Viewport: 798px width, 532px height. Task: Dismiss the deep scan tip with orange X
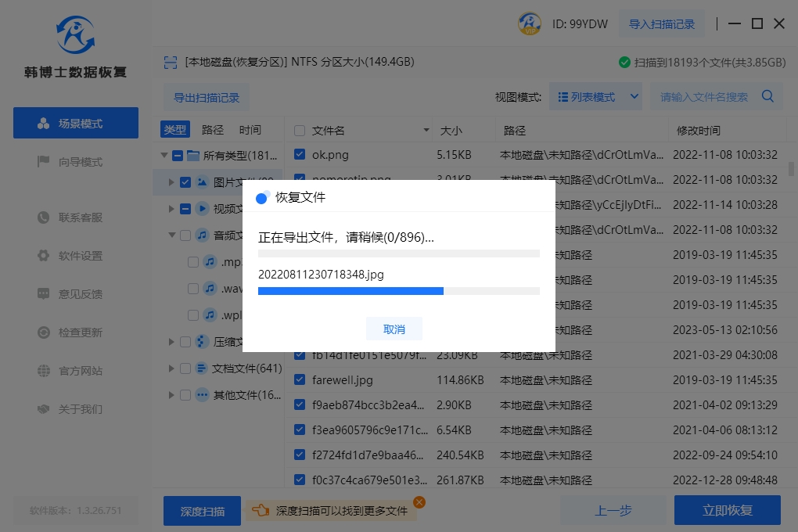(x=419, y=502)
